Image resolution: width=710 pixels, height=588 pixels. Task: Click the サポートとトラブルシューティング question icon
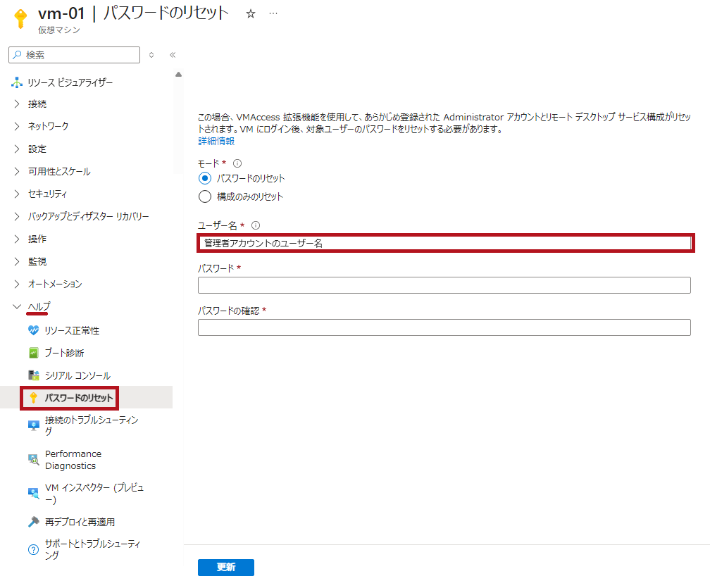[34, 549]
